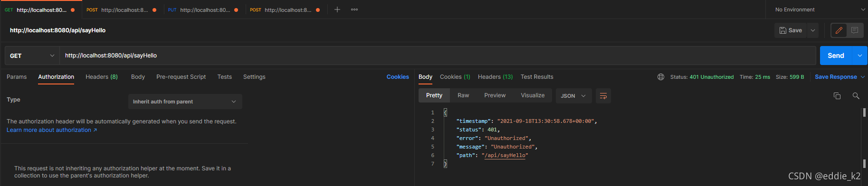The height and width of the screenshot is (186, 868).
Task: Open the comments icon beside the pencil
Action: point(855,30)
